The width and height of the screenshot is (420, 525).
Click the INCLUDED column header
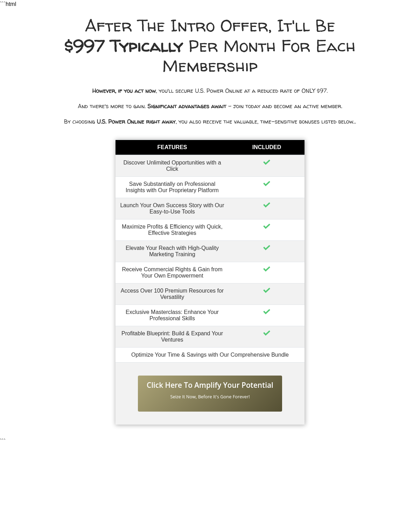pyautogui.click(x=267, y=147)
